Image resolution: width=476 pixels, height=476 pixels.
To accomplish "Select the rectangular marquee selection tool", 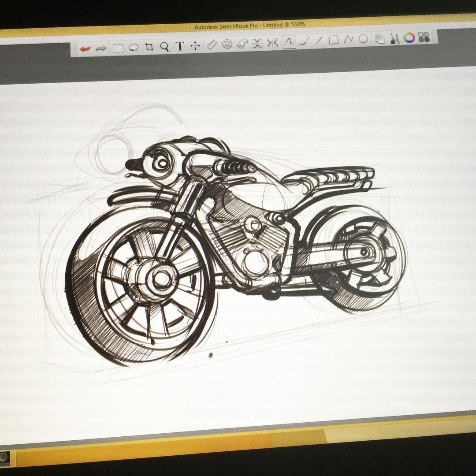I will (x=117, y=48).
